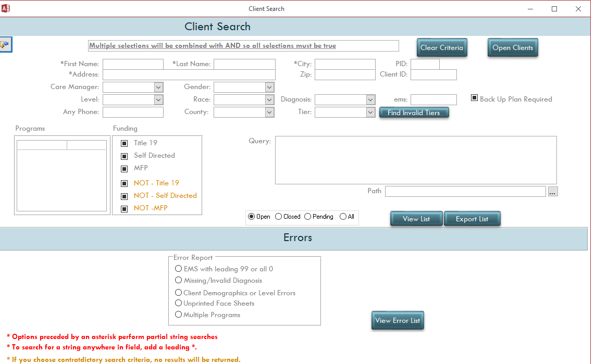Choose Missing/Invalid Diagnosis error report
This screenshot has width=595, height=364.
click(178, 280)
